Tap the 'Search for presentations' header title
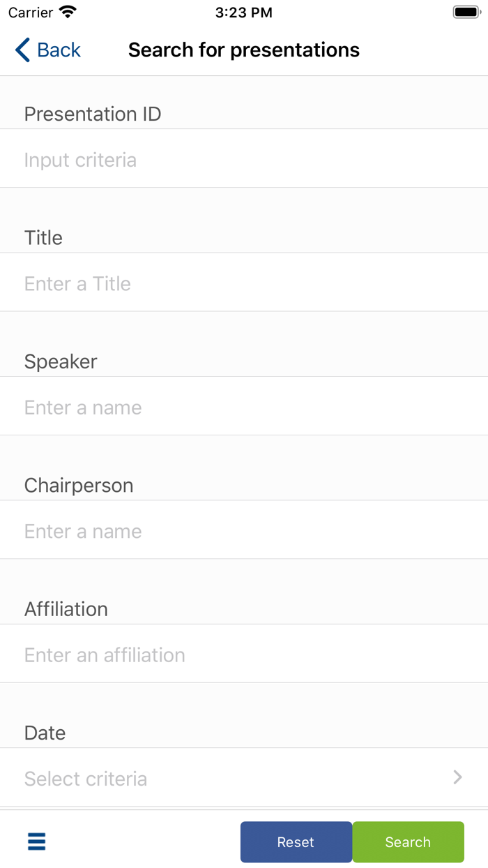488x868 pixels. [244, 50]
